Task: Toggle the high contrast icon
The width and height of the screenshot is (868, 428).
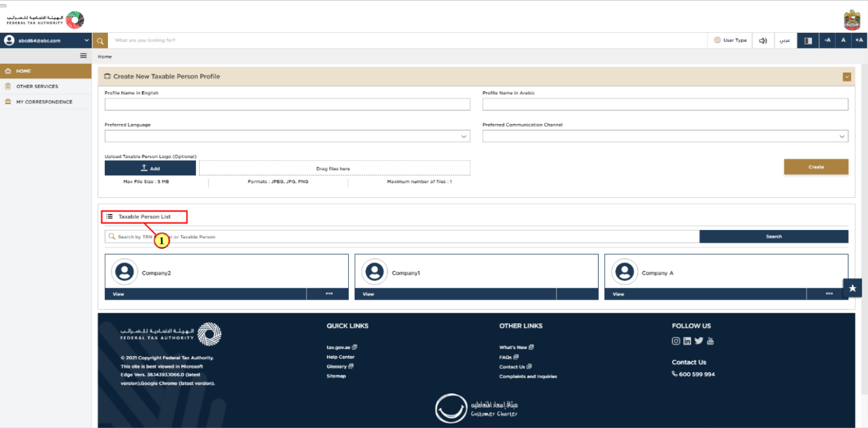Action: (x=808, y=40)
